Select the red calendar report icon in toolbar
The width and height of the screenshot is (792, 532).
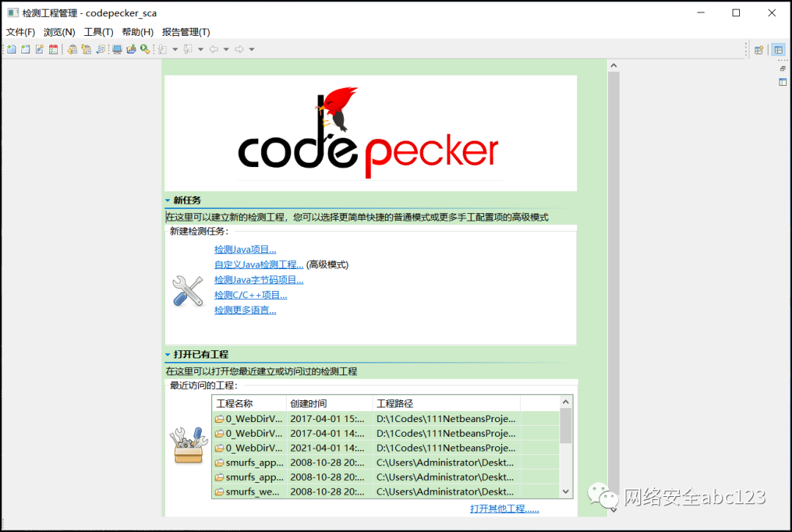click(x=53, y=48)
